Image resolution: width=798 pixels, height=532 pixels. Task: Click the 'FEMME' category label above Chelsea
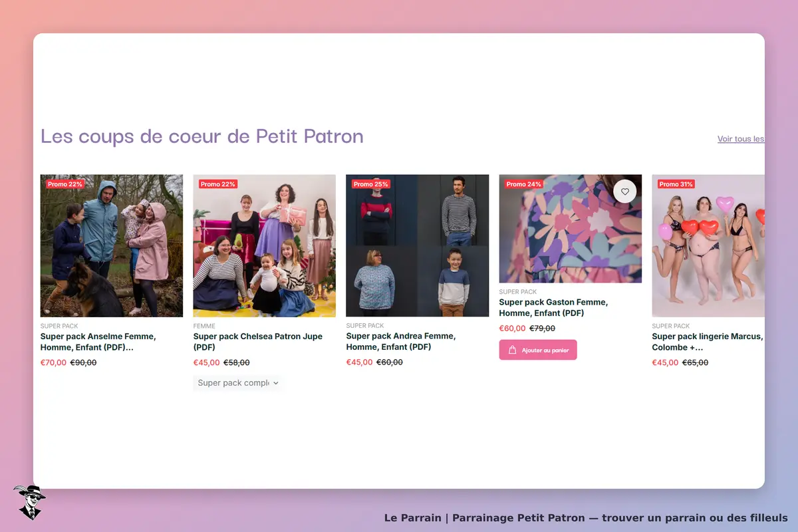[204, 326]
